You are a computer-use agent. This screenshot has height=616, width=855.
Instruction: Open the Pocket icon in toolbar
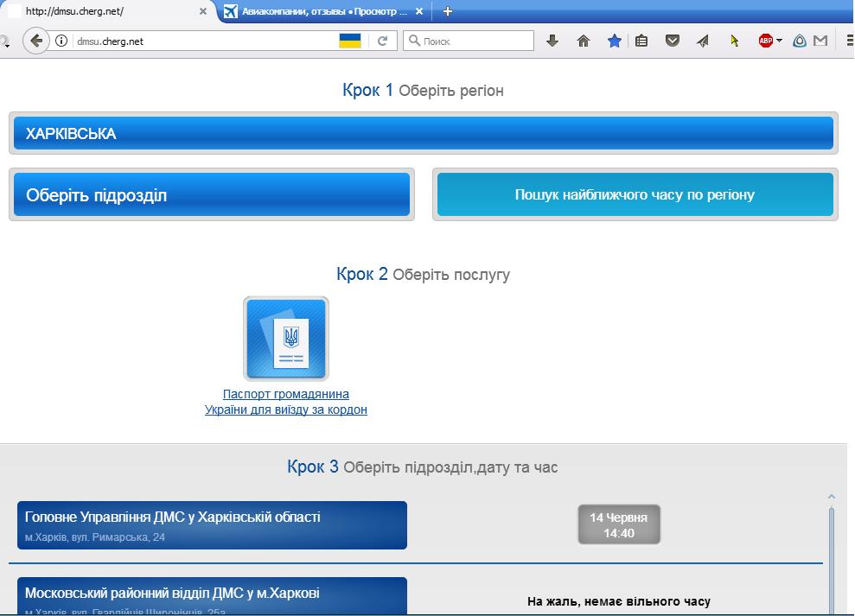coord(672,41)
